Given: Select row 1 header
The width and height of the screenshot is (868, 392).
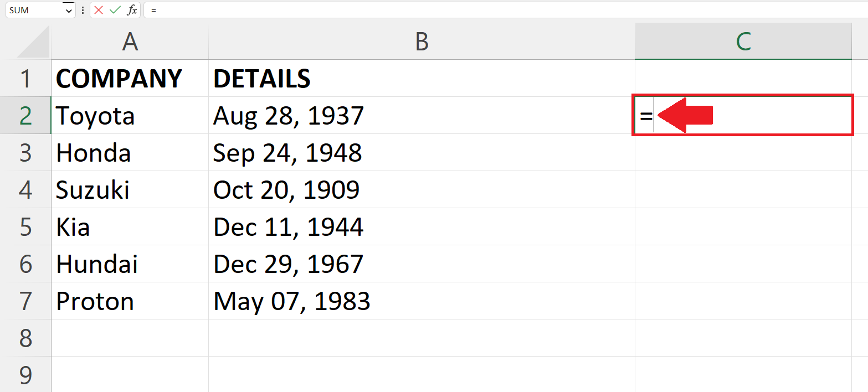Looking at the screenshot, I should tap(25, 78).
